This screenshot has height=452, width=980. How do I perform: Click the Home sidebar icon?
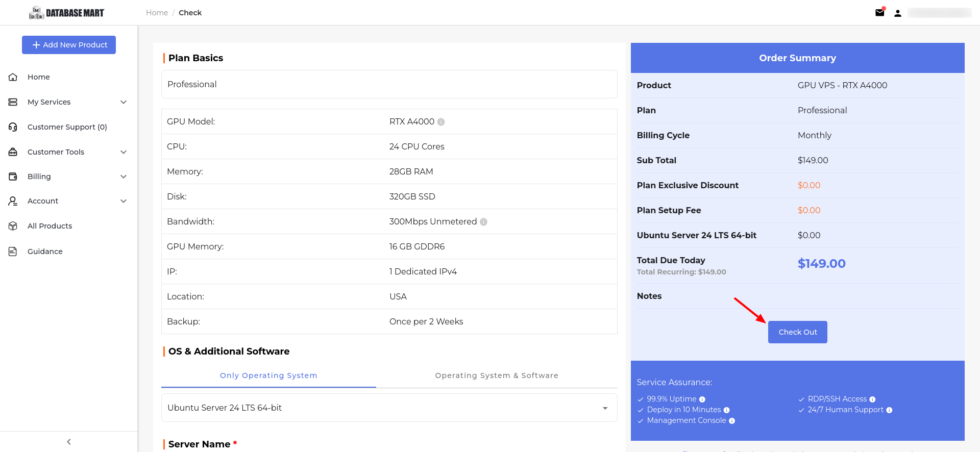pos(13,77)
